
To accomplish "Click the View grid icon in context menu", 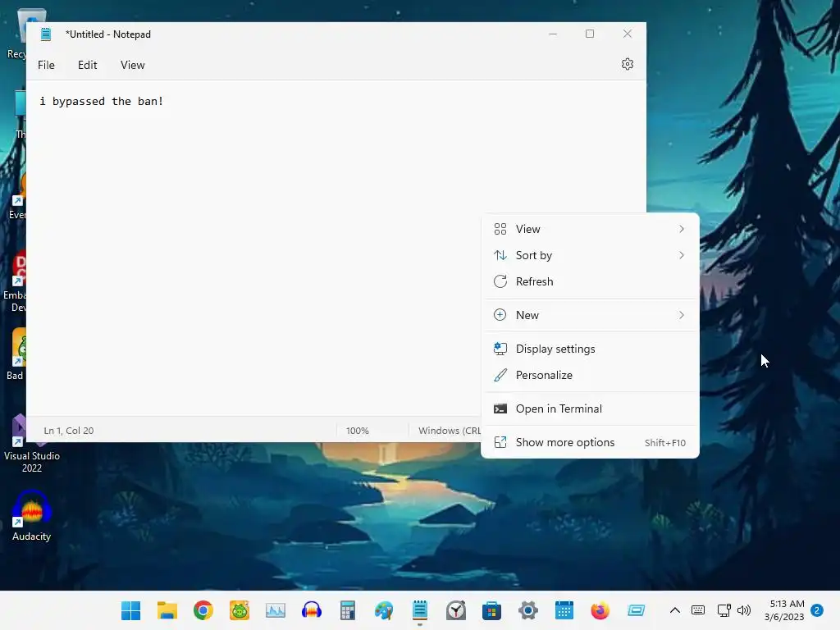I will (500, 230).
